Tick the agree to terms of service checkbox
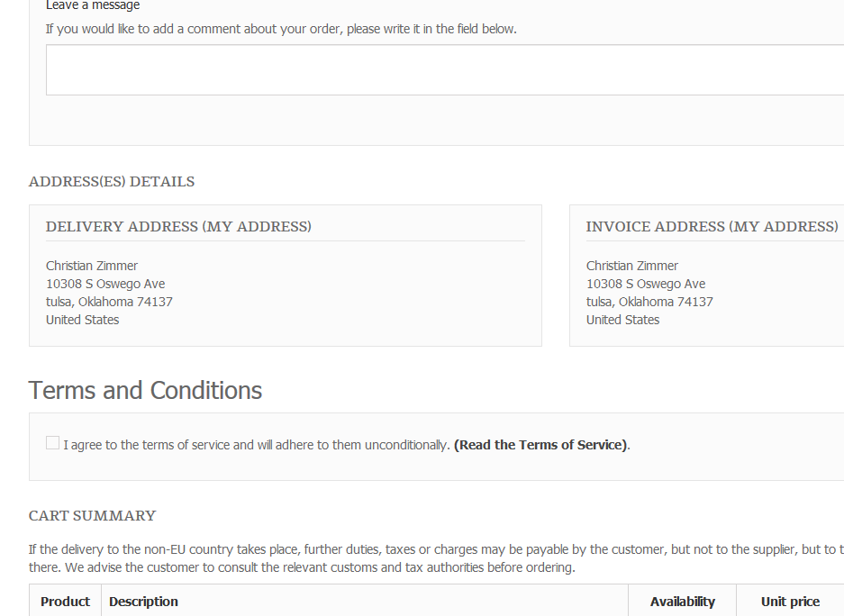This screenshot has width=844, height=616. [53, 443]
